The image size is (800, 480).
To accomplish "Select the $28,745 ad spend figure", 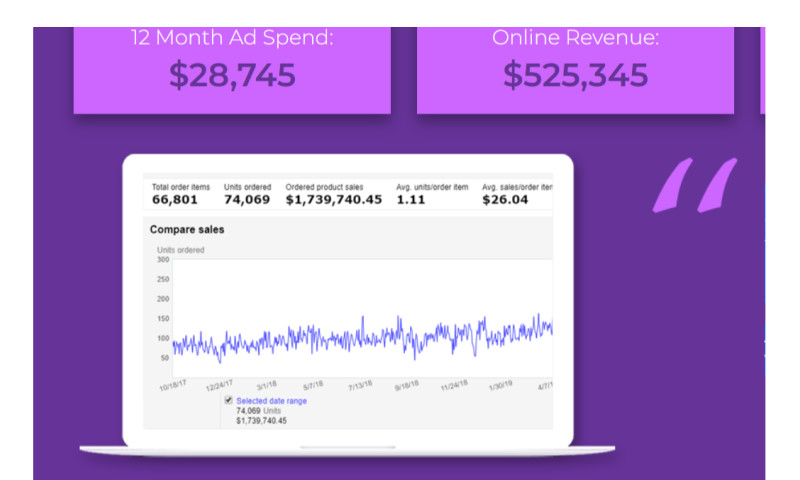I will tap(232, 76).
